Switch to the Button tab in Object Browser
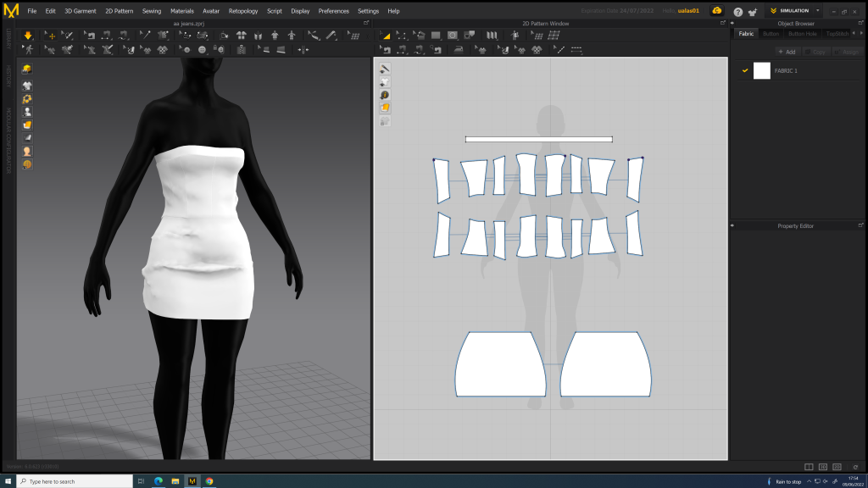Viewport: 868px width, 488px height. pos(771,34)
